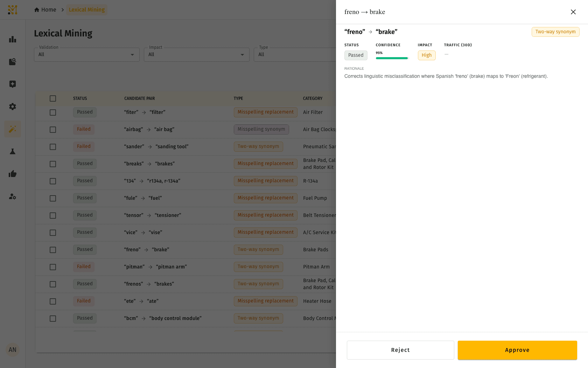This screenshot has width=588, height=368.
Task: Go to the Home breadcrumb
Action: click(x=45, y=10)
